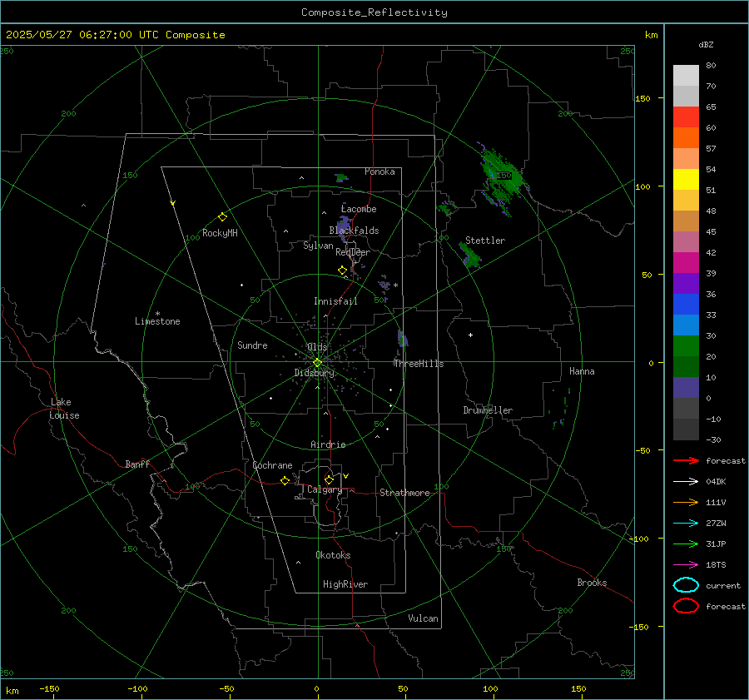Click the cyan current ellipse legend icon

[686, 585]
